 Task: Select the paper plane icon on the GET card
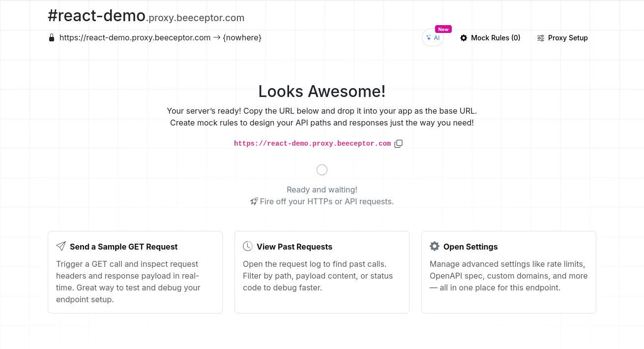coord(60,246)
